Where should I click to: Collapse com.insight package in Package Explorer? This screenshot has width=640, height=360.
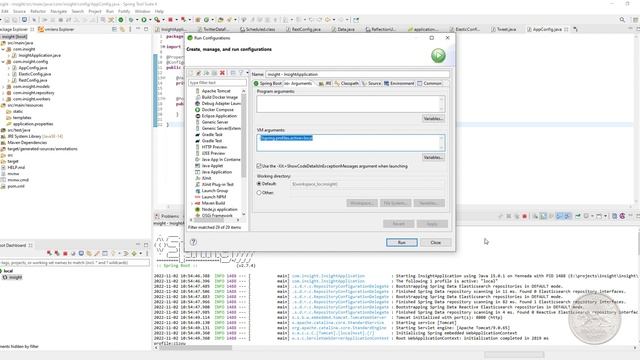point(3,49)
